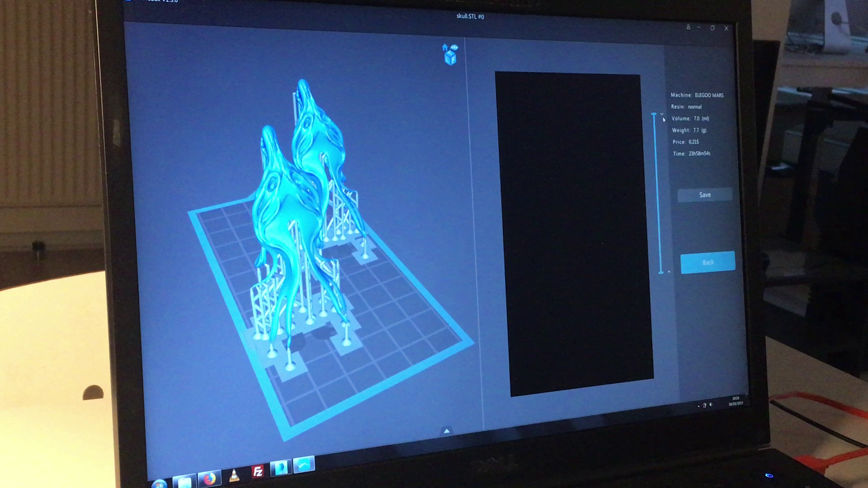Select the front face of view cube
The image size is (868, 488).
coord(453,60)
